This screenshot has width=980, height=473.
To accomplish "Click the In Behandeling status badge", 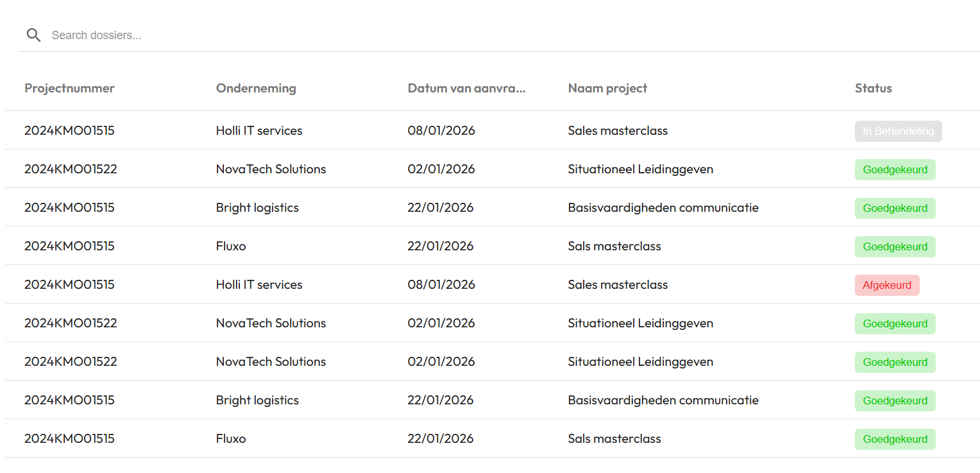I will click(x=898, y=132).
